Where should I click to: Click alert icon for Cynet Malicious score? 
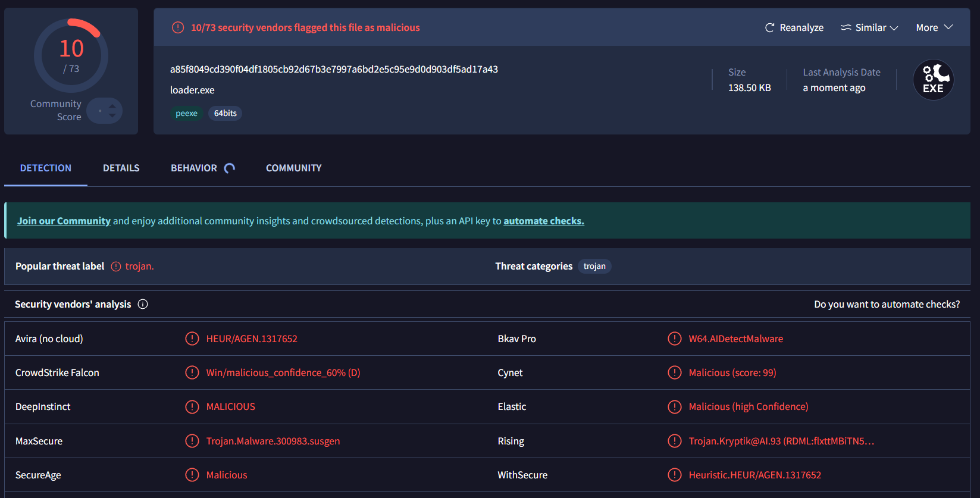(675, 372)
